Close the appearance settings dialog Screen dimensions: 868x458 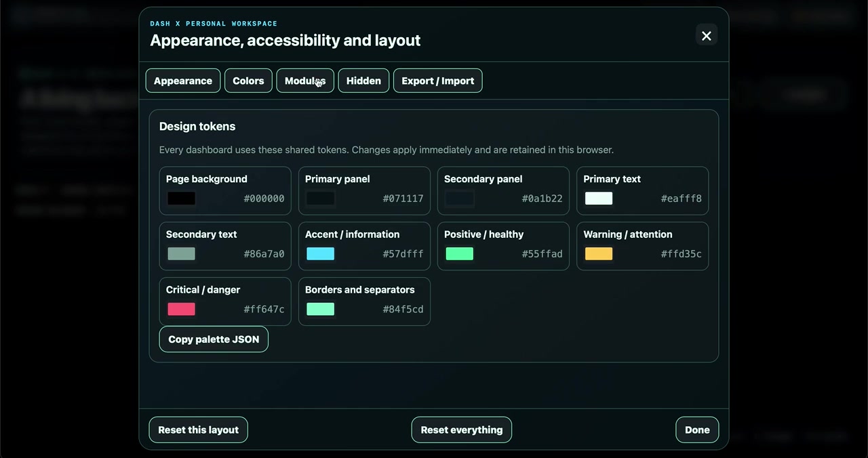pyautogui.click(x=707, y=36)
